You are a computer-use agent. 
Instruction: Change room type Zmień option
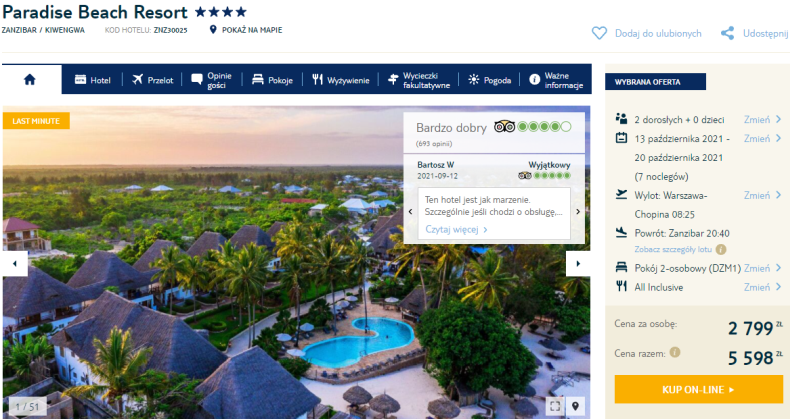click(x=762, y=268)
